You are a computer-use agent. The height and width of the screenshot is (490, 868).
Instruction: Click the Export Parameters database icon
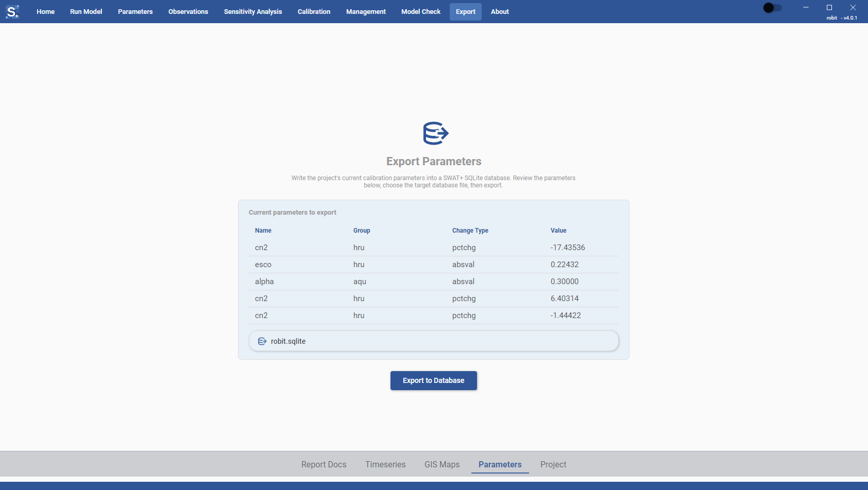[x=435, y=133]
